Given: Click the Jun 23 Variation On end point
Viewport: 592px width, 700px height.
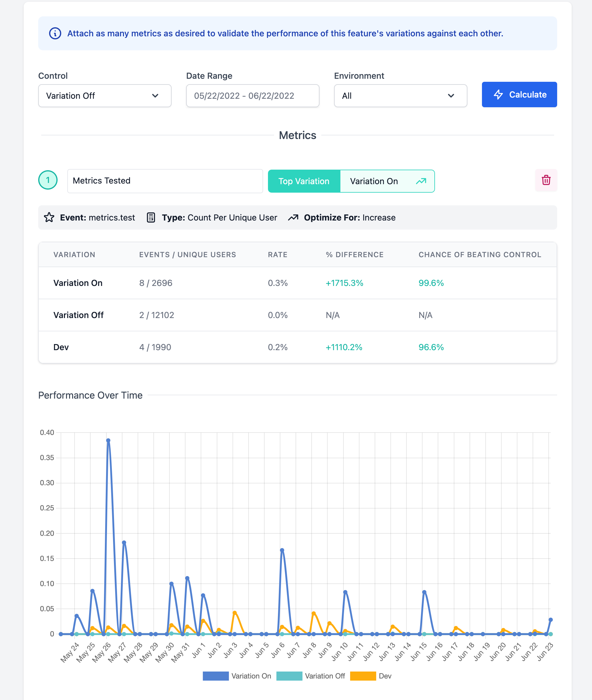Looking at the screenshot, I should 550,620.
